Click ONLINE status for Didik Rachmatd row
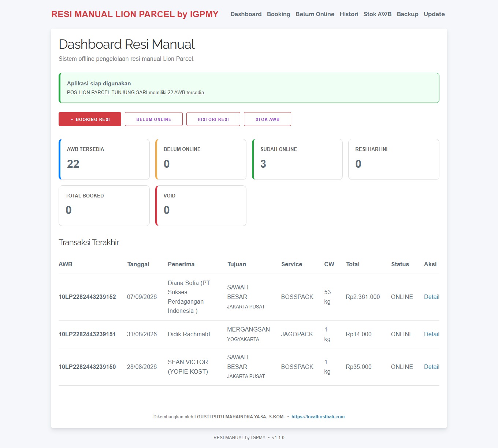Screen dimensions: 498x448 tap(402, 334)
